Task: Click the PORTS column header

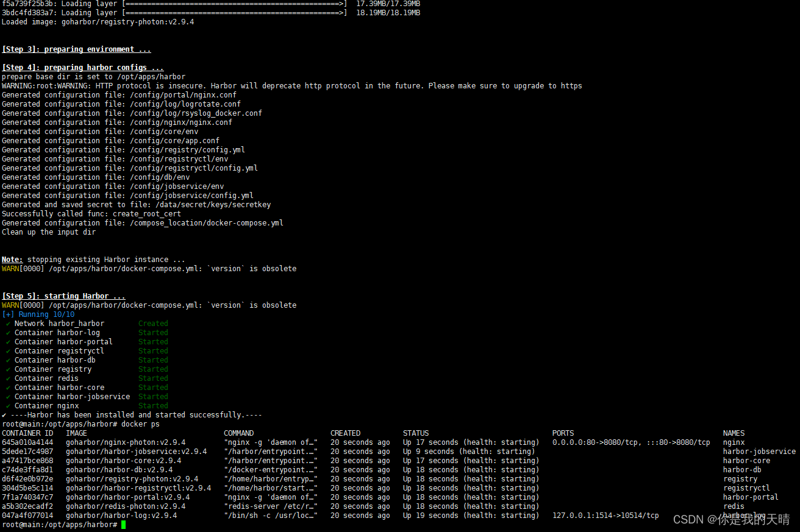Action: point(563,433)
